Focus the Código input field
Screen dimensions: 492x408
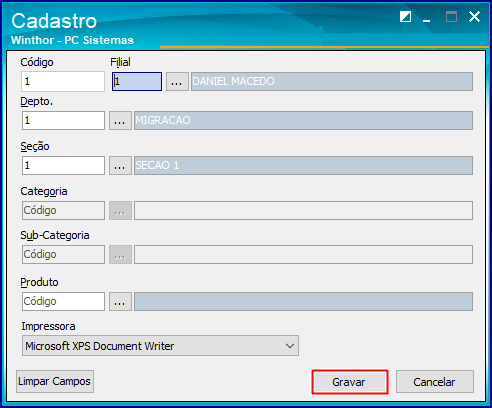[x=63, y=81]
